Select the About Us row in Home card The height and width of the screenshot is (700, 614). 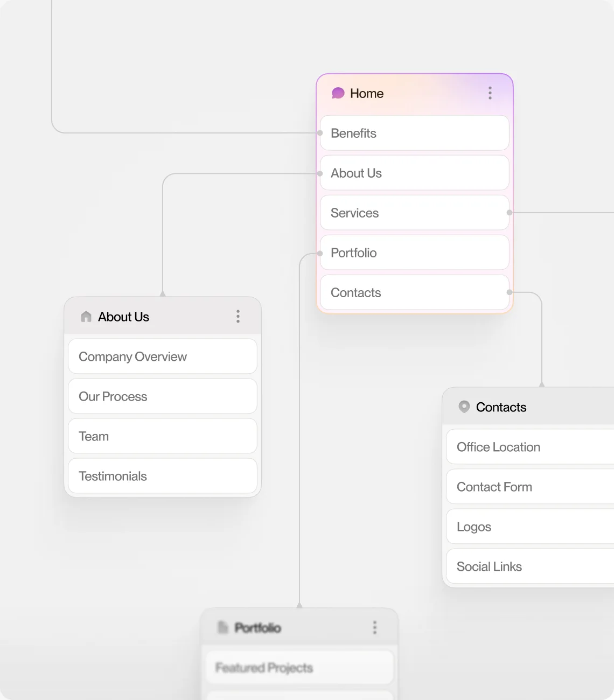tap(415, 173)
